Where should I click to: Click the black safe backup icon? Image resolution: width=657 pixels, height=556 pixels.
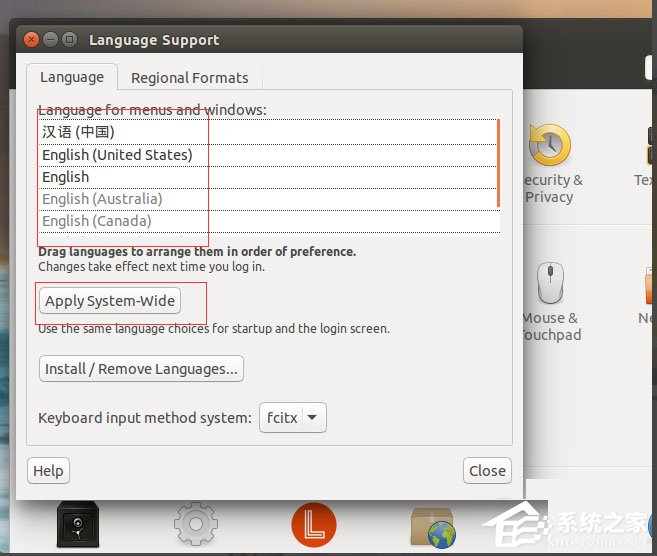pyautogui.click(x=78, y=525)
